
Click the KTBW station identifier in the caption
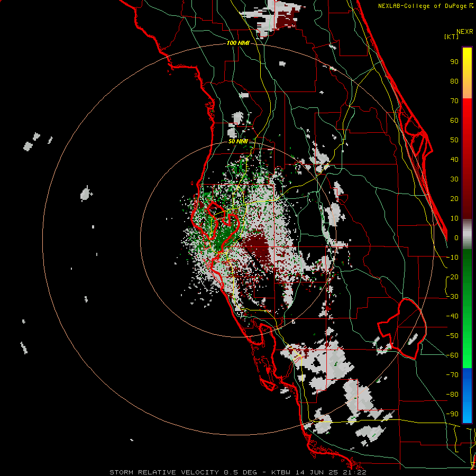click(x=281, y=472)
